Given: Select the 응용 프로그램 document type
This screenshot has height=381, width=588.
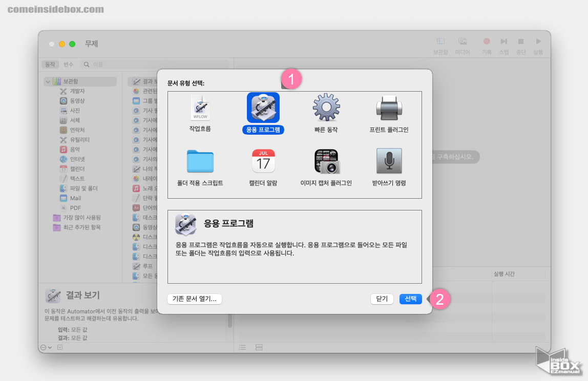Looking at the screenshot, I should (x=263, y=113).
